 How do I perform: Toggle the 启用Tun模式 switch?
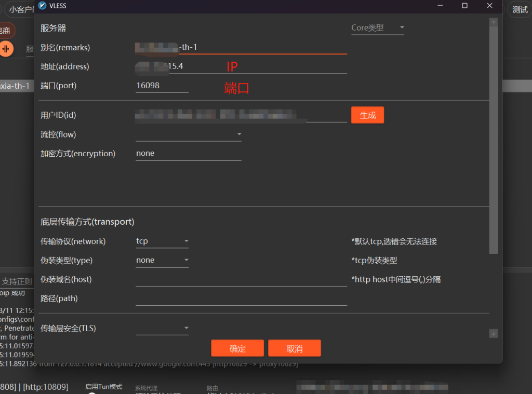[x=92, y=392]
